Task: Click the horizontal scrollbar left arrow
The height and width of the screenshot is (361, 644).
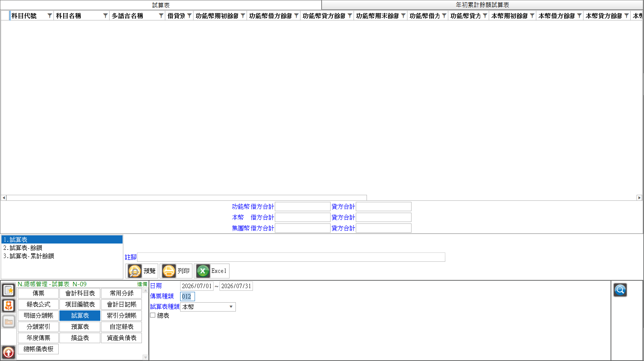Action: coord(4,198)
